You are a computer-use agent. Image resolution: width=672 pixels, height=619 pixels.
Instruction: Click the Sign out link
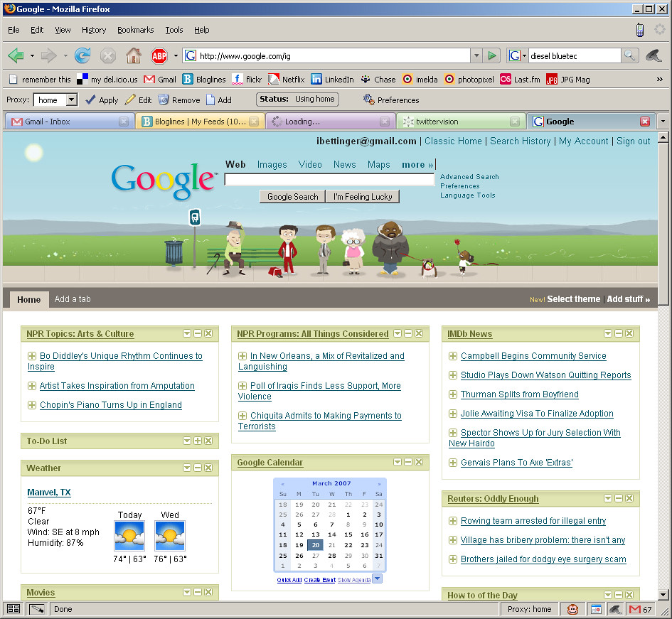[633, 141]
